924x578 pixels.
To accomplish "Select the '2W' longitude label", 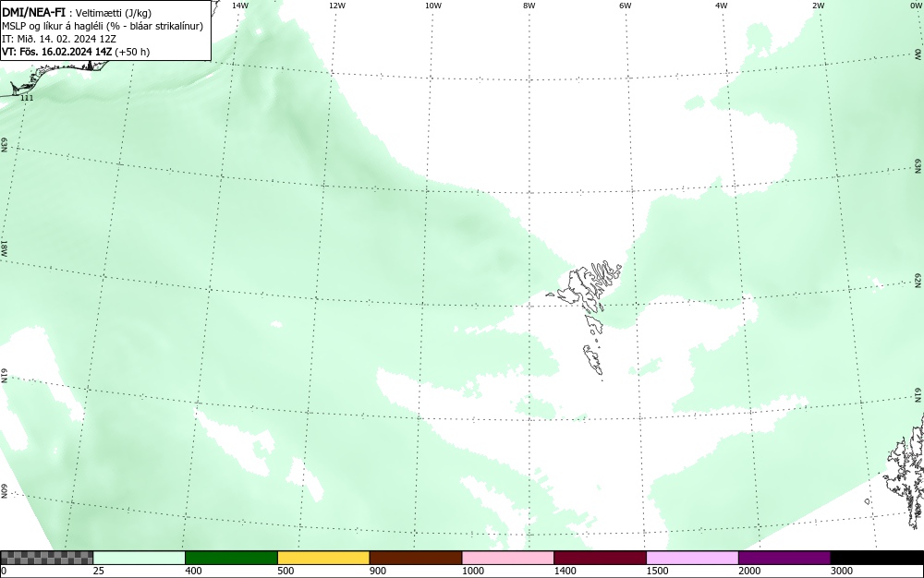I will coord(818,6).
